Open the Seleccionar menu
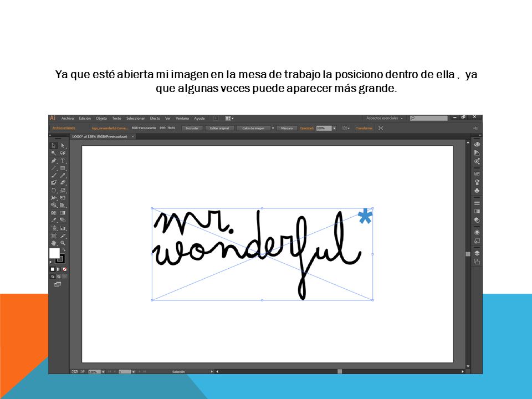 [x=135, y=119]
